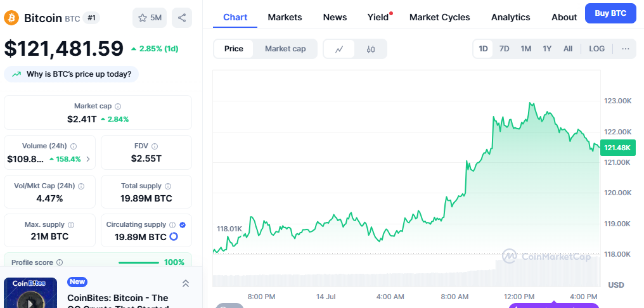Set chart range to 7D
Image resolution: width=644 pixels, height=308 pixels.
[x=505, y=49]
